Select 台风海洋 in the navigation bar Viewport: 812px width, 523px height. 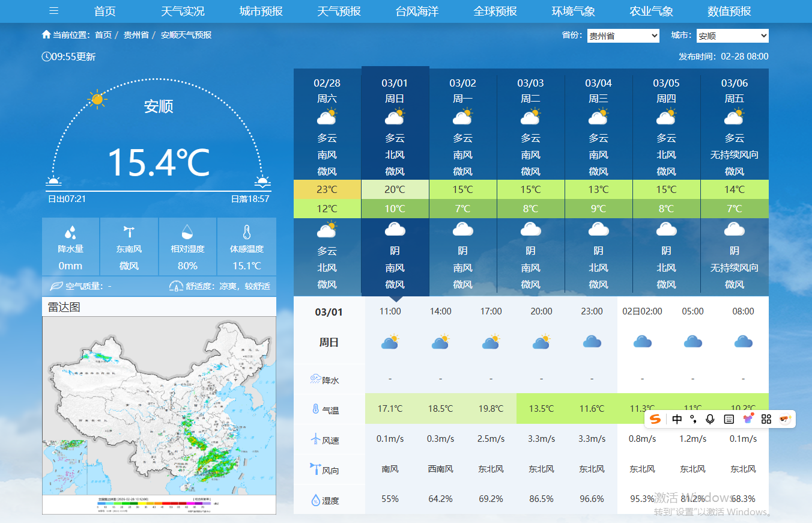pos(416,11)
